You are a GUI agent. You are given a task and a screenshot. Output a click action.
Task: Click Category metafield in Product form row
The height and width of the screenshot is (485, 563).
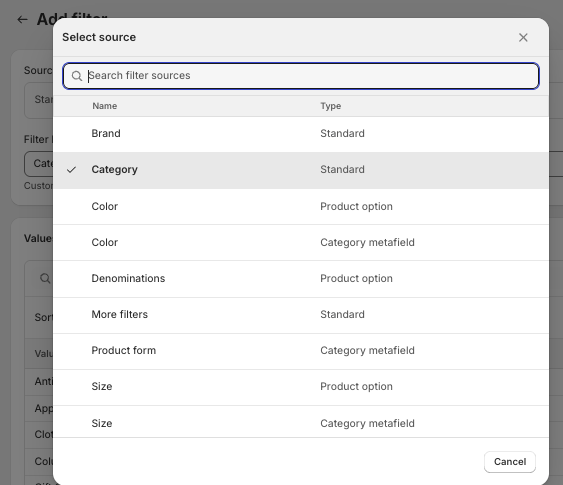pyautogui.click(x=367, y=350)
